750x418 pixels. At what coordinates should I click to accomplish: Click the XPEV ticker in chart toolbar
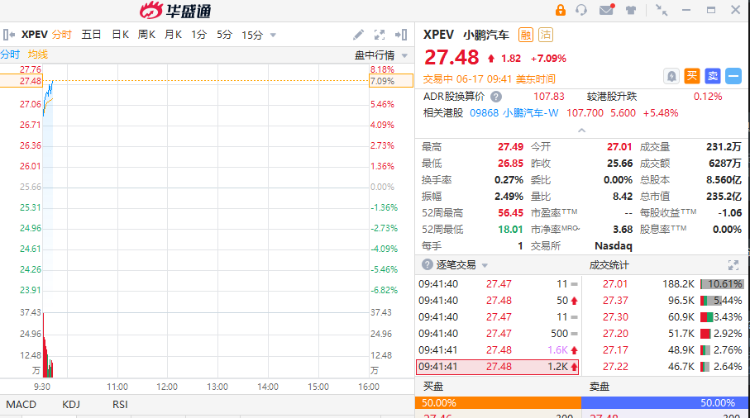click(x=34, y=35)
